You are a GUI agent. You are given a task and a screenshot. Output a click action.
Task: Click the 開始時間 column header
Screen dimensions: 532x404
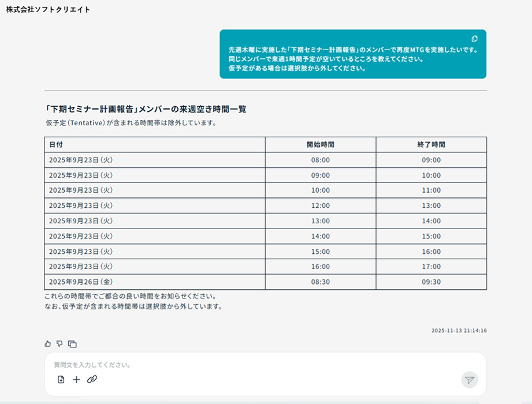click(x=320, y=144)
